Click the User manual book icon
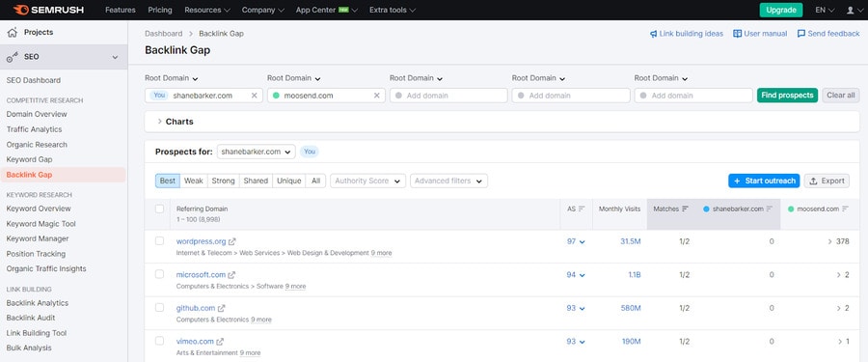Screen dimensions: 868x362 point(738,34)
